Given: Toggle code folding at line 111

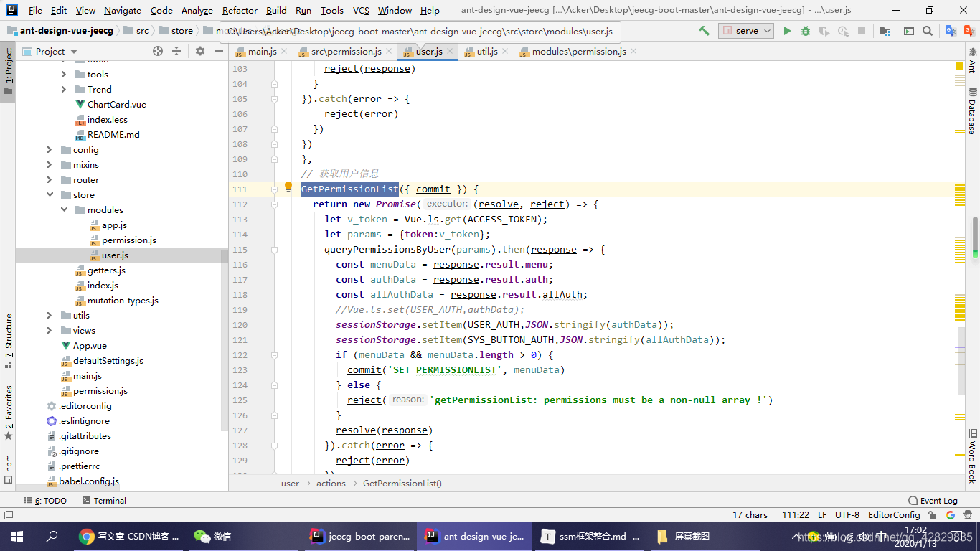Looking at the screenshot, I should (x=274, y=189).
